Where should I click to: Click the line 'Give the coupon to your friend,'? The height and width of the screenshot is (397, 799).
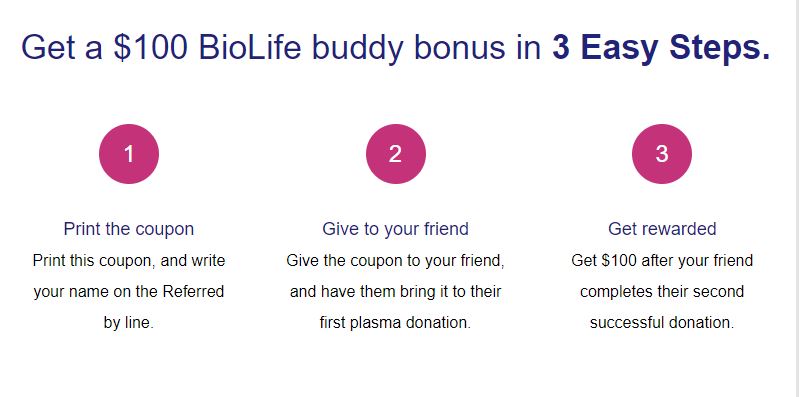click(395, 261)
